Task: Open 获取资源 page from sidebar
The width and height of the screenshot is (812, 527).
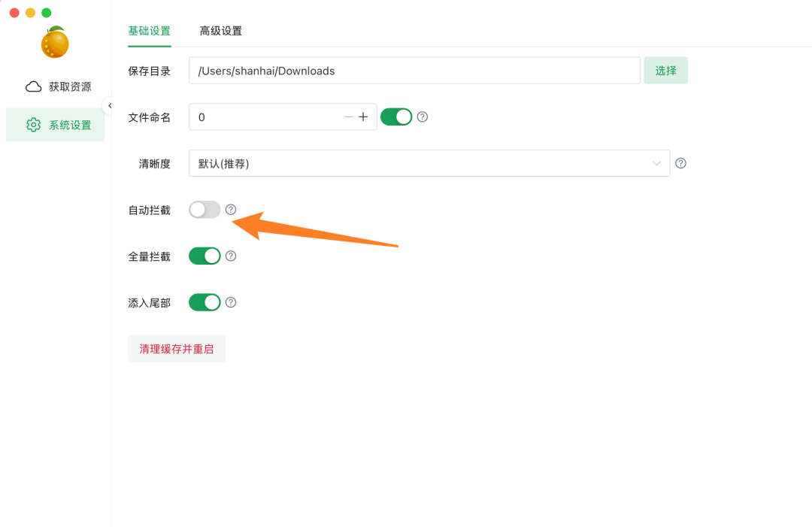Action: [x=59, y=86]
